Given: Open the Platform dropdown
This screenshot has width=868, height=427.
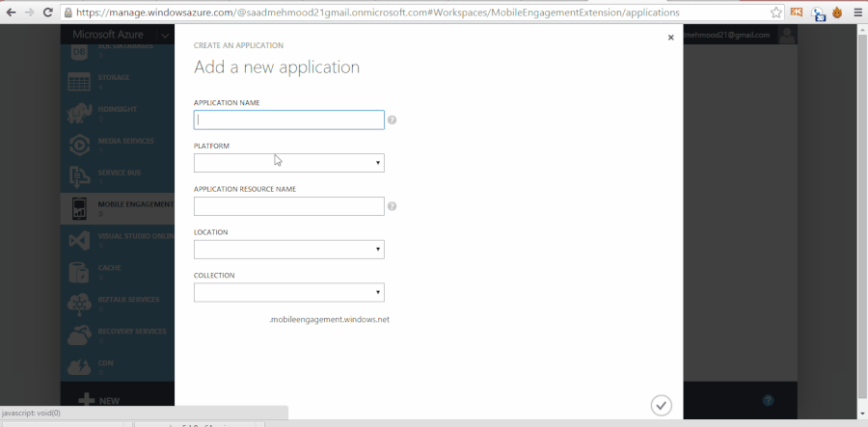Looking at the screenshot, I should (x=288, y=163).
